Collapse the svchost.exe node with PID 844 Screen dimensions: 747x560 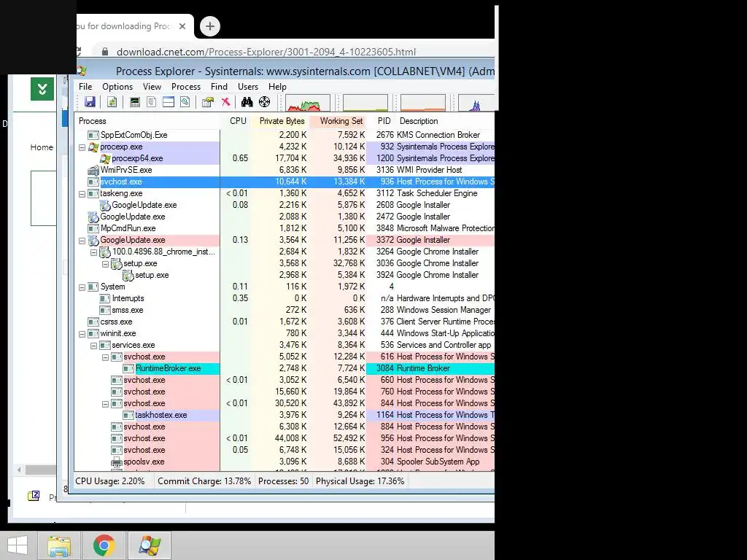[105, 404]
